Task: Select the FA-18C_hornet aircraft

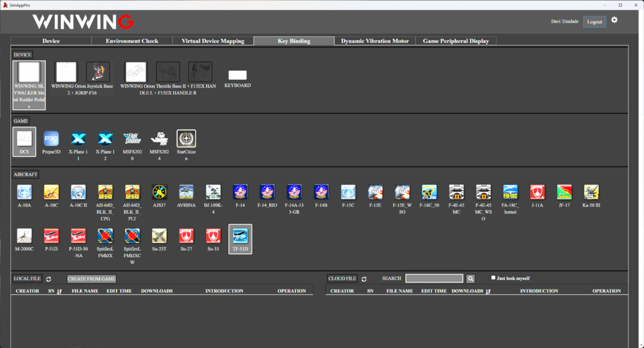Action: (x=510, y=192)
